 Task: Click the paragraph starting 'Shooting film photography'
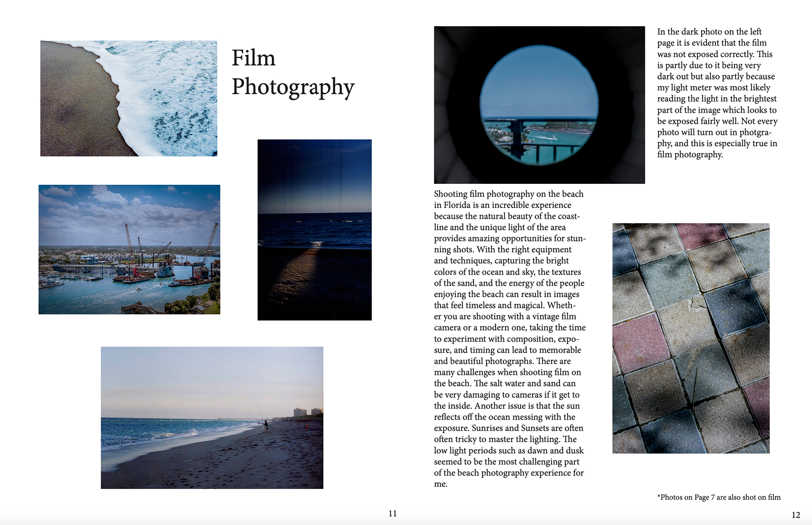point(509,338)
